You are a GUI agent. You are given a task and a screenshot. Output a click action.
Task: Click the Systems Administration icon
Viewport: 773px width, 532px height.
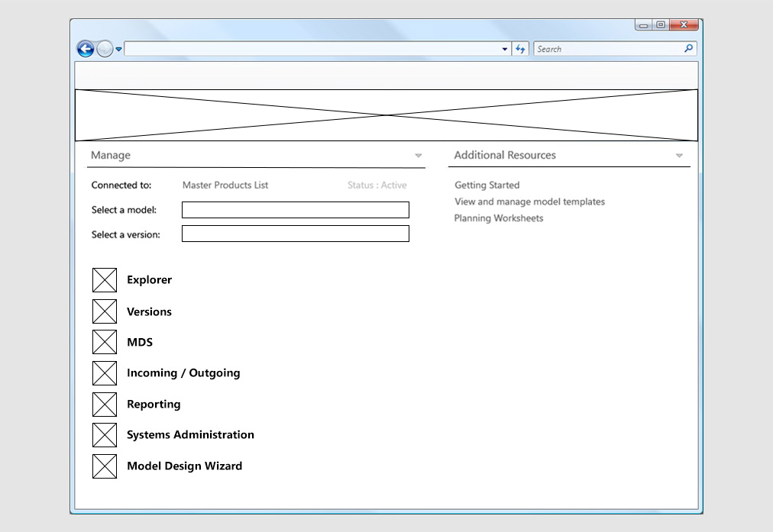click(x=105, y=435)
